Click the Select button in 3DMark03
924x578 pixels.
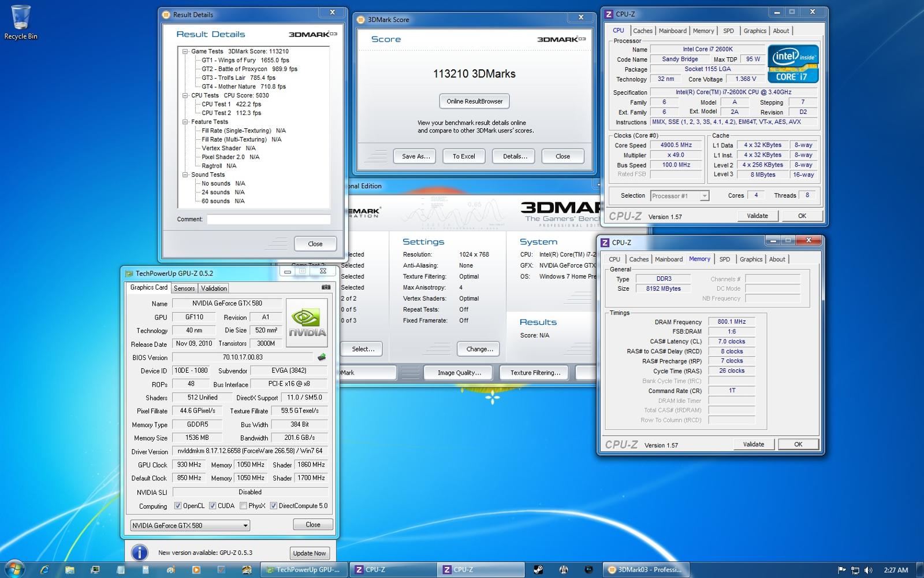pos(363,349)
